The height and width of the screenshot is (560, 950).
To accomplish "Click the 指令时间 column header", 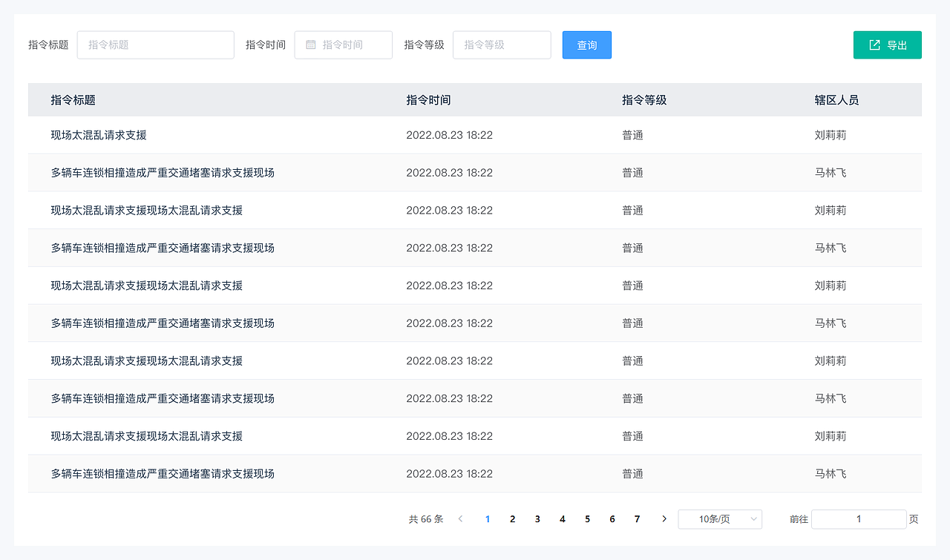I will coord(428,99).
